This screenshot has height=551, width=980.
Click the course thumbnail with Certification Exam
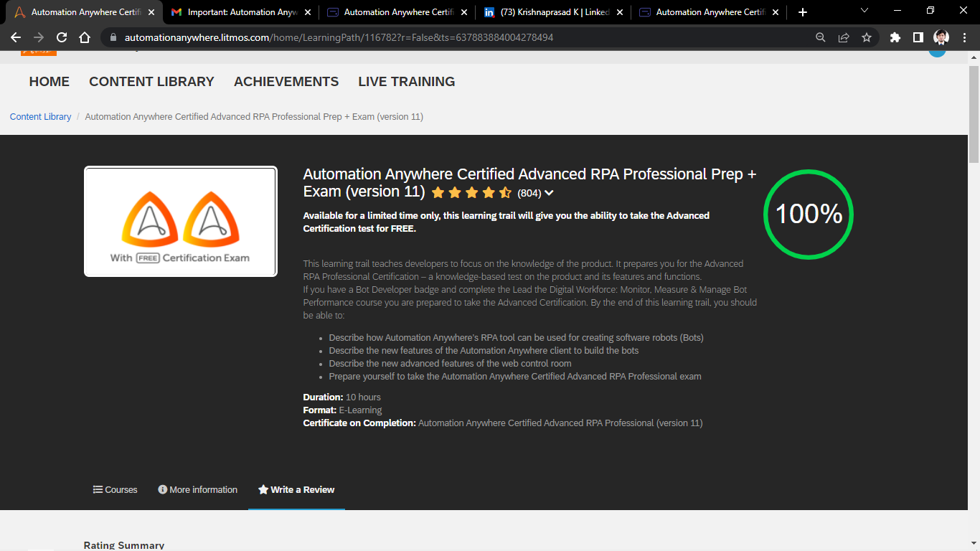[x=181, y=222]
